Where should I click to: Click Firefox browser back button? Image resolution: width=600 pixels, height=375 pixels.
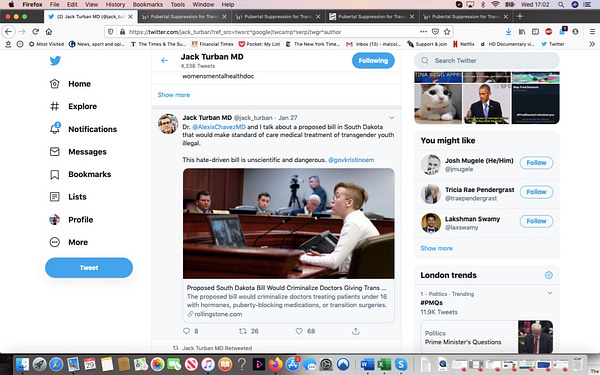9,32
